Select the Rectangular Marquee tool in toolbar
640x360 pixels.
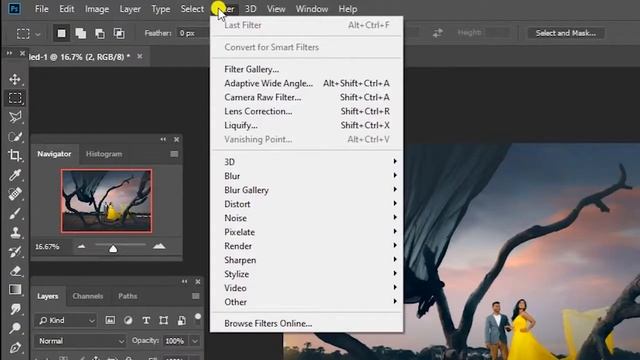15,98
